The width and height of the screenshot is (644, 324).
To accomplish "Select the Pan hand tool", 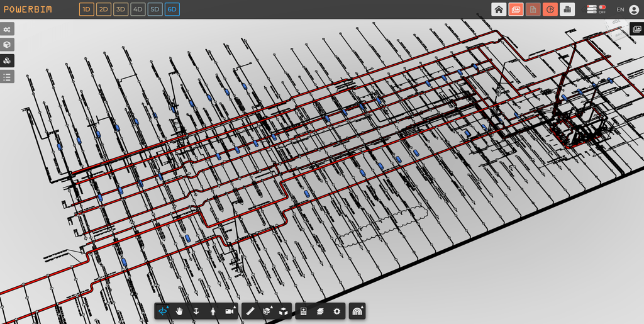I will pos(179,311).
